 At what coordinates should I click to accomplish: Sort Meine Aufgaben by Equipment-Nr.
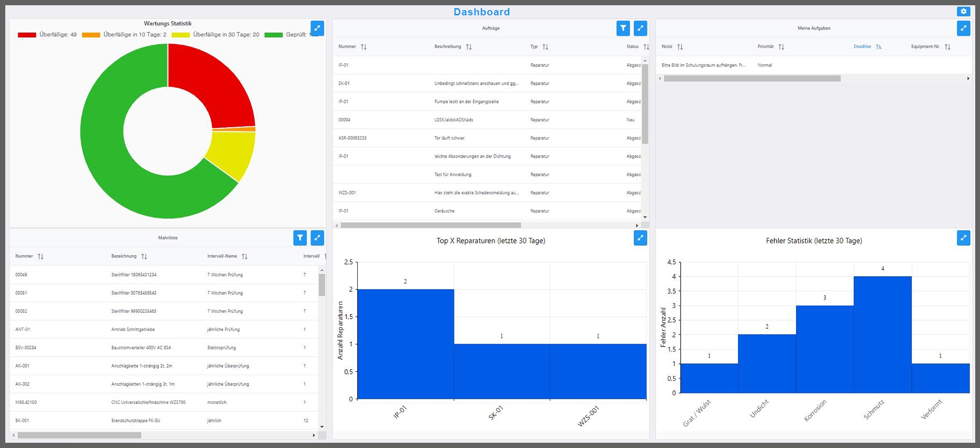coord(947,47)
